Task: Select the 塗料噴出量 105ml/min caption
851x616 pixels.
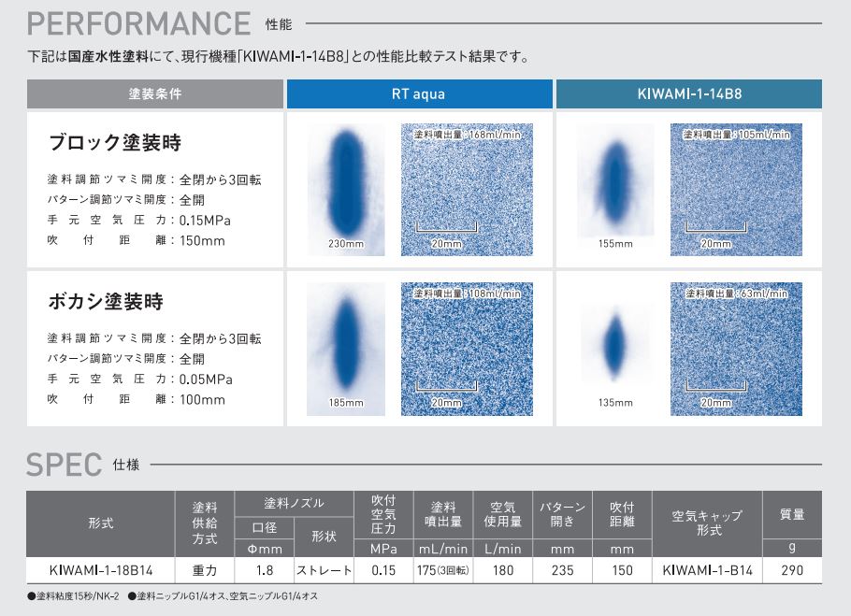Action: tap(737, 134)
